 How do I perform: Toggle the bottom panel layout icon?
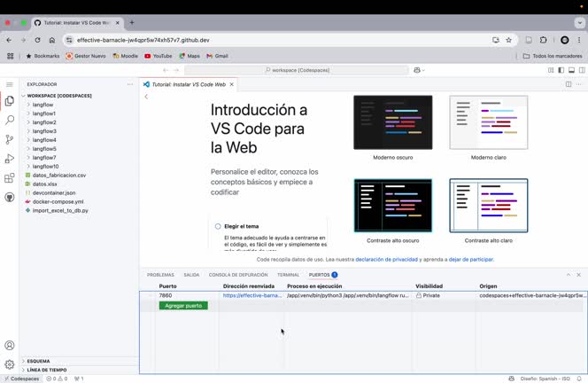[x=571, y=70]
